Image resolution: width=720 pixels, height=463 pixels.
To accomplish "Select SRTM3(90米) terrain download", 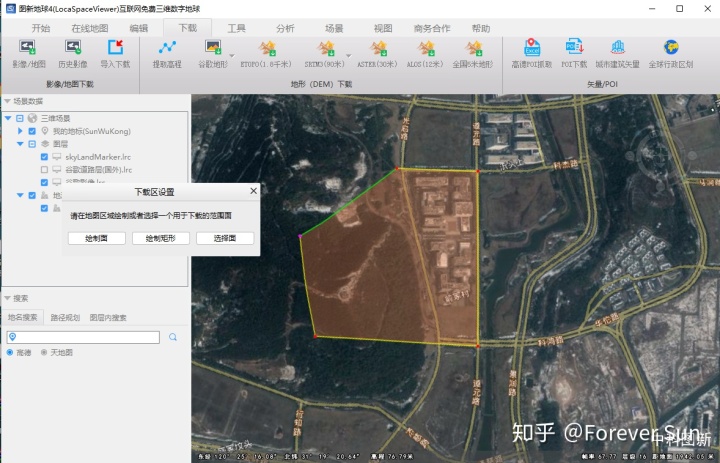I will (x=324, y=54).
